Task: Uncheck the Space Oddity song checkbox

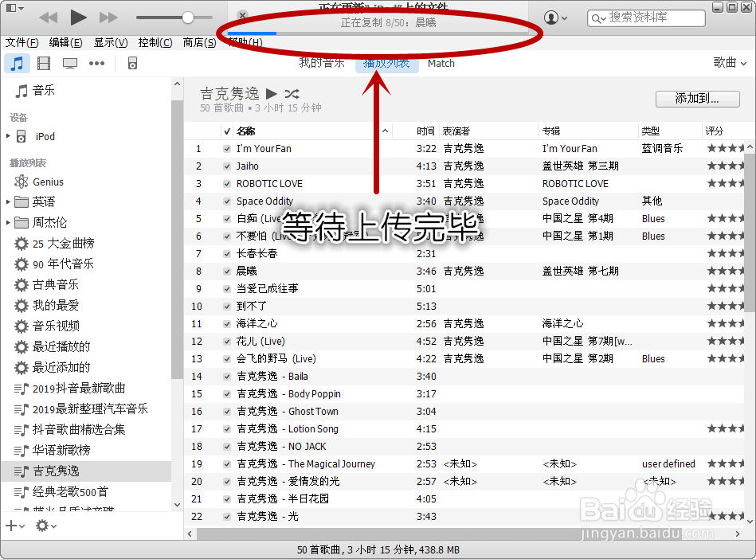Action: click(227, 201)
